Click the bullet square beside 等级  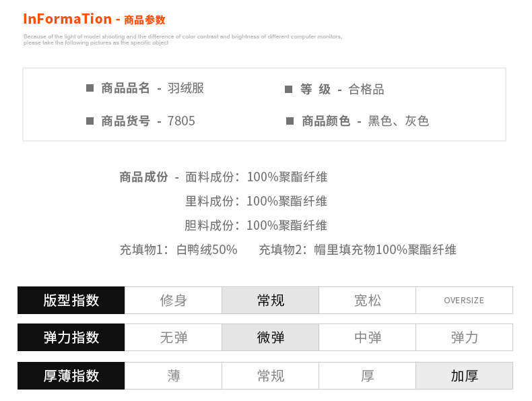point(288,89)
